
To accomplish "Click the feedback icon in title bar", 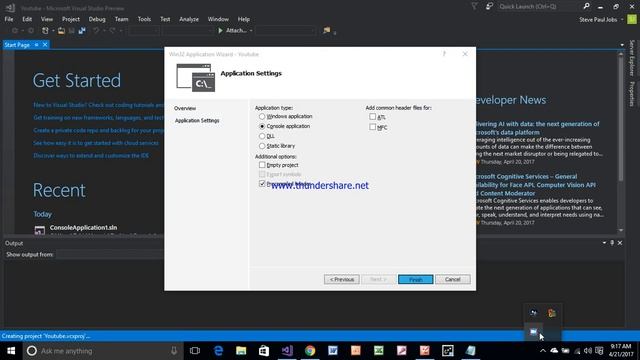I will click(489, 7).
